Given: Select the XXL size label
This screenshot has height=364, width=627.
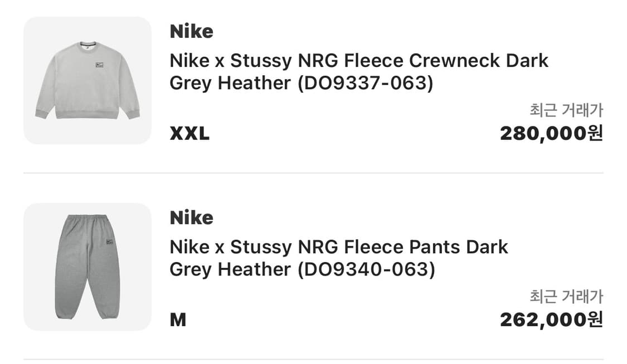Looking at the screenshot, I should [189, 134].
